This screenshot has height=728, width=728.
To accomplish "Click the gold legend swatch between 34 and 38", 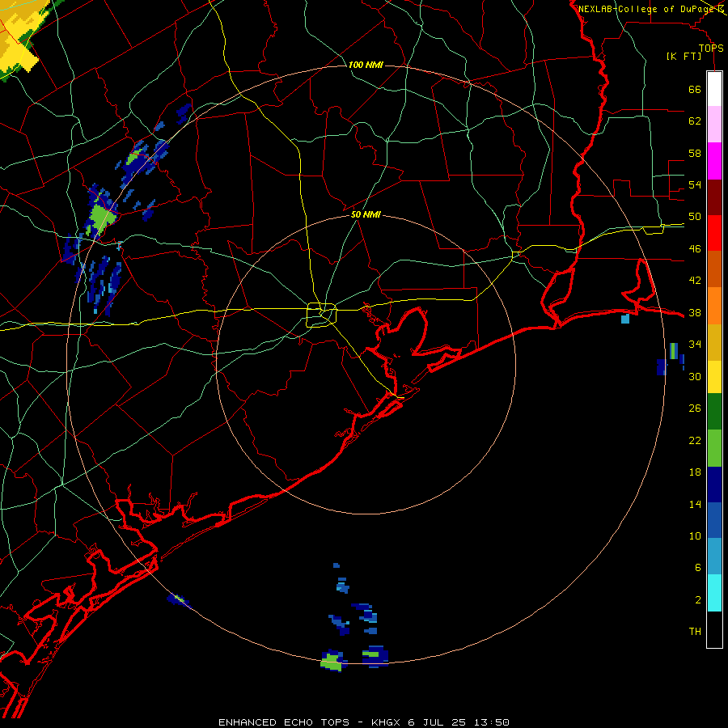I will point(714,342).
